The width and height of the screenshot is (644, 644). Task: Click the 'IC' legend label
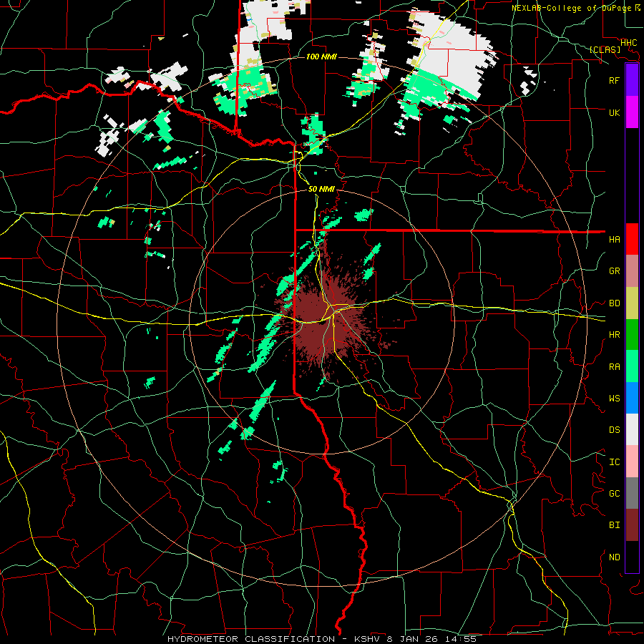(x=614, y=462)
